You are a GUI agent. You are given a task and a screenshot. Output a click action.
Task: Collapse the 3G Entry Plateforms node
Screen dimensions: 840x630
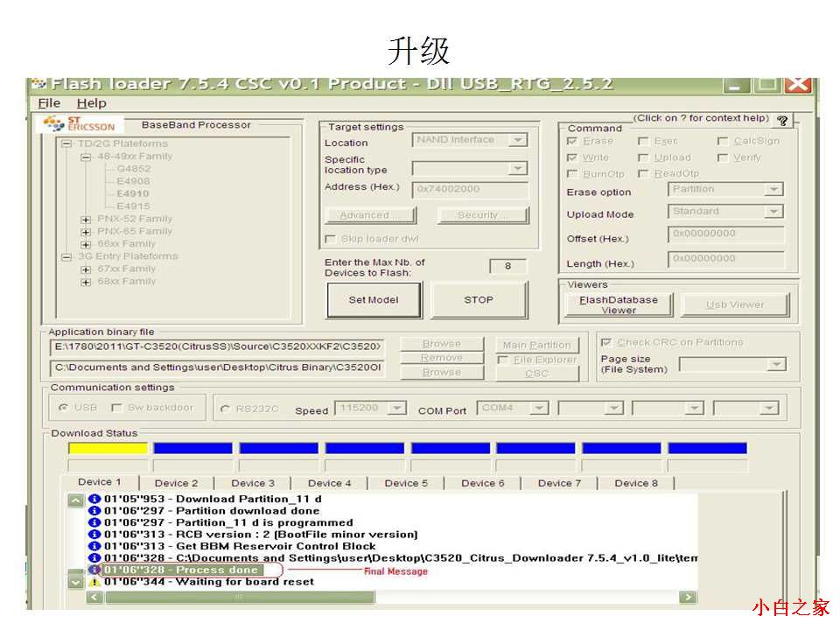pyautogui.click(x=67, y=257)
